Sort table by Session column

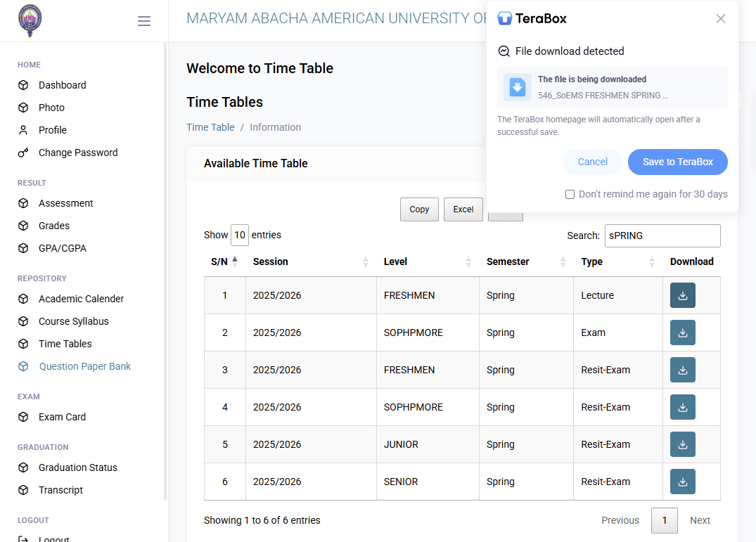[311, 262]
